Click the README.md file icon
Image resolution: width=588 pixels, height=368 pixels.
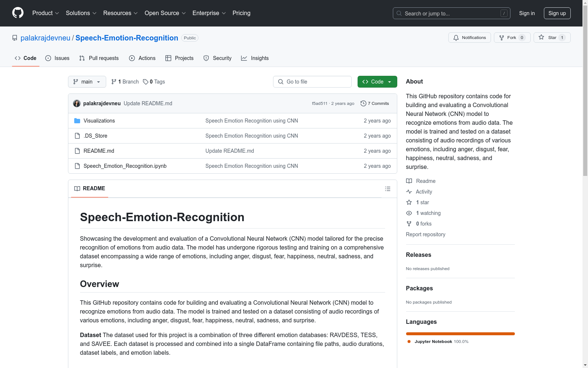(x=77, y=151)
